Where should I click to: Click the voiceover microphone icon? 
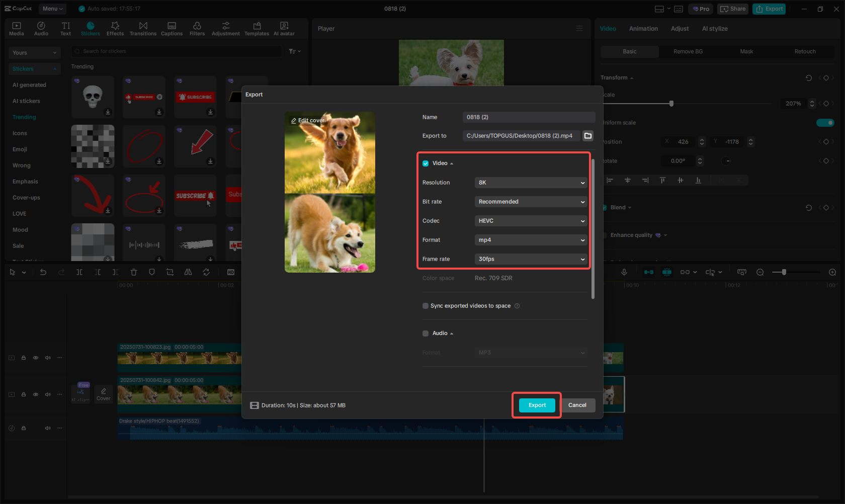click(x=624, y=272)
